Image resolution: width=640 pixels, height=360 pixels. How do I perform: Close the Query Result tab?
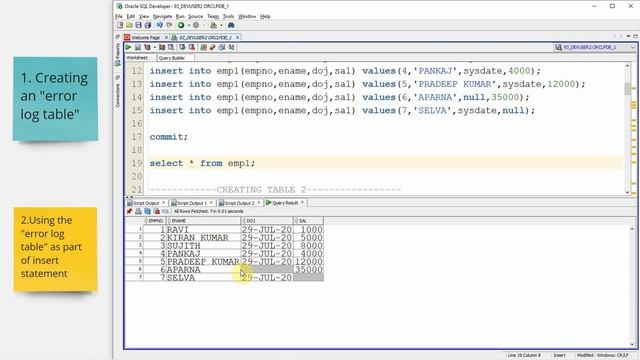click(302, 202)
